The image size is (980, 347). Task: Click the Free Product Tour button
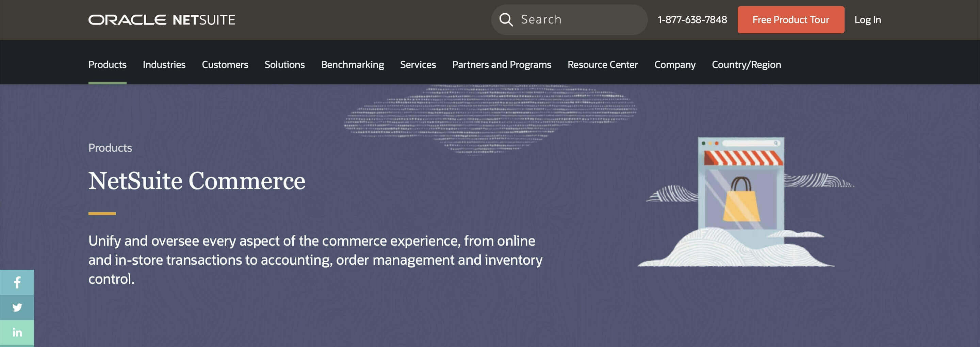click(x=790, y=20)
